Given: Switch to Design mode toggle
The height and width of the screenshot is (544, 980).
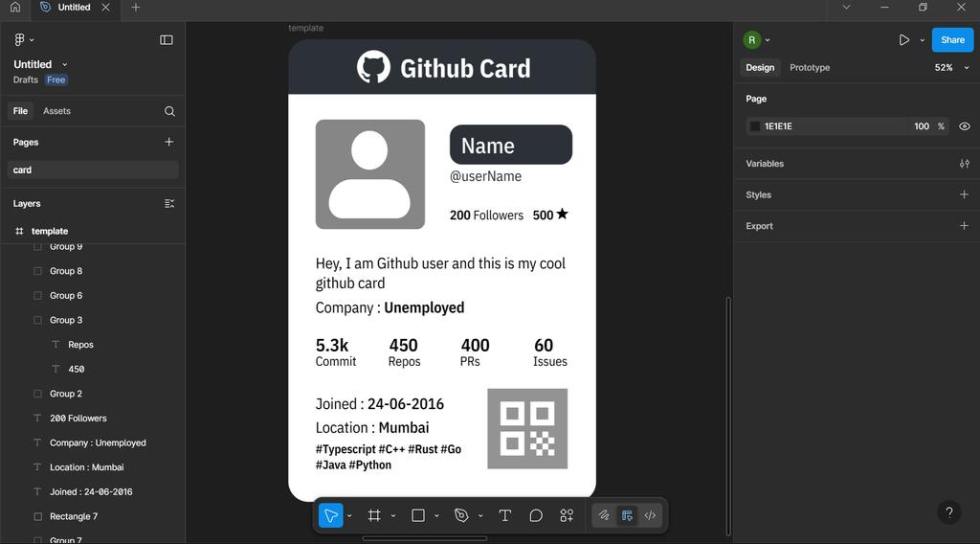Looking at the screenshot, I should [x=627, y=516].
